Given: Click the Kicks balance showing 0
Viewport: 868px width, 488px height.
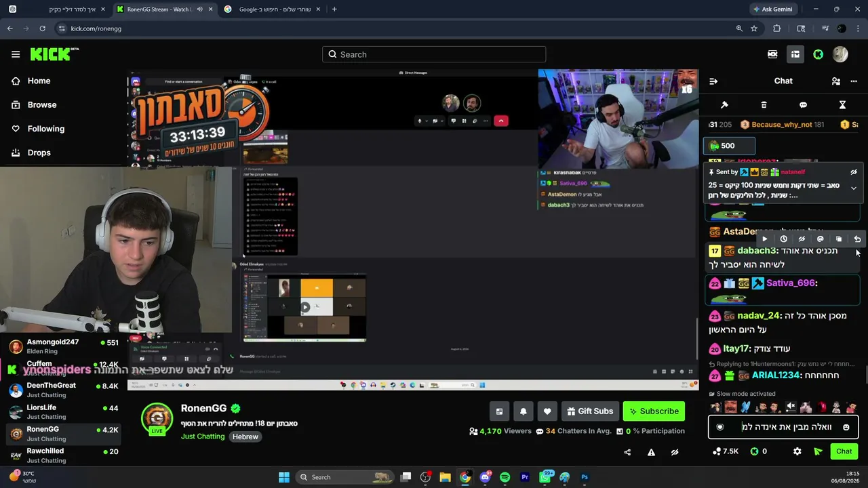Looking at the screenshot, I should (758, 451).
